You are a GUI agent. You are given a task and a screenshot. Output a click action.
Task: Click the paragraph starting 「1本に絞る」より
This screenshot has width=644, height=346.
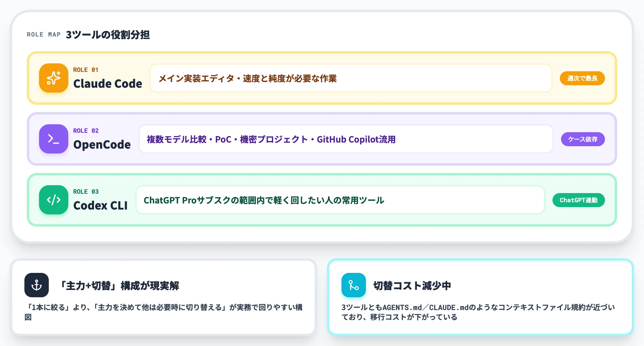163,312
